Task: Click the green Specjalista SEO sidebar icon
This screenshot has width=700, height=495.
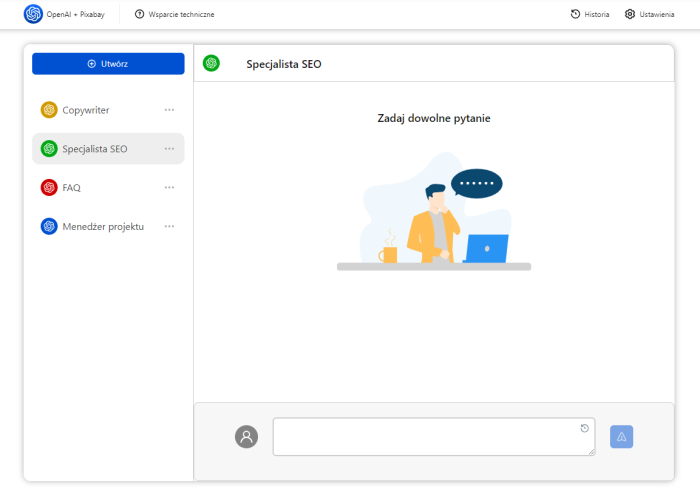Action: 49,149
